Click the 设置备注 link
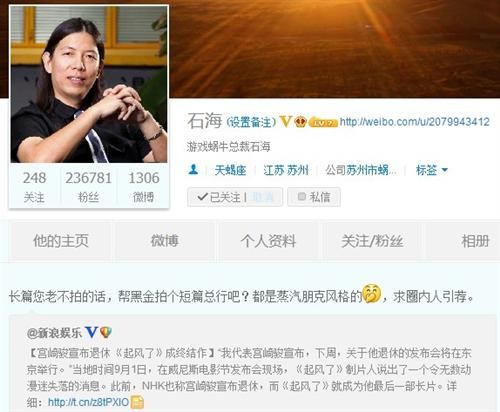Image resolution: width=500 pixels, height=412 pixels. tap(251, 122)
